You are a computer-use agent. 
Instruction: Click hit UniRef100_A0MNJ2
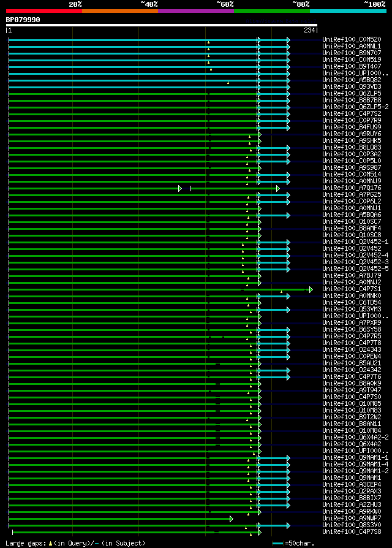[x=352, y=283]
